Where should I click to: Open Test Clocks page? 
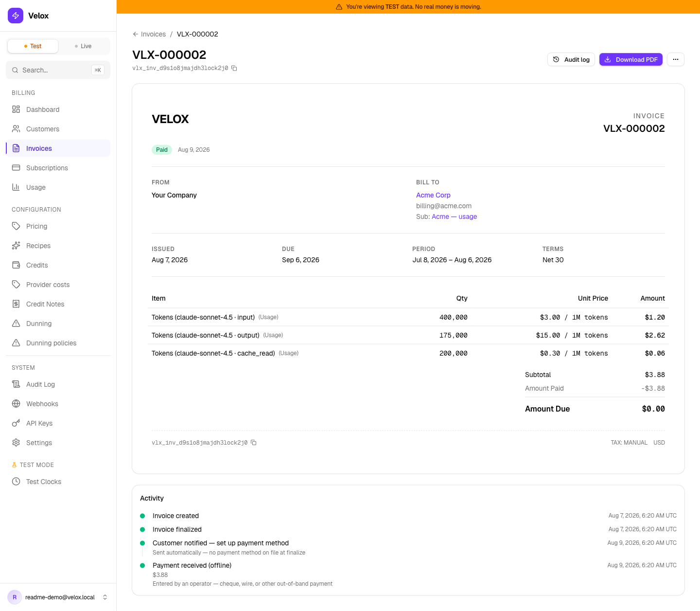pyautogui.click(x=58, y=482)
